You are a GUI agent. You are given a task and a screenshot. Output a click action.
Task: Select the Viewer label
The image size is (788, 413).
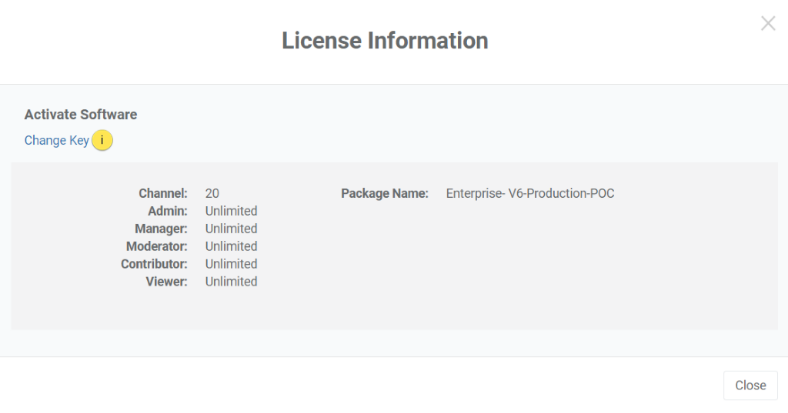point(166,282)
